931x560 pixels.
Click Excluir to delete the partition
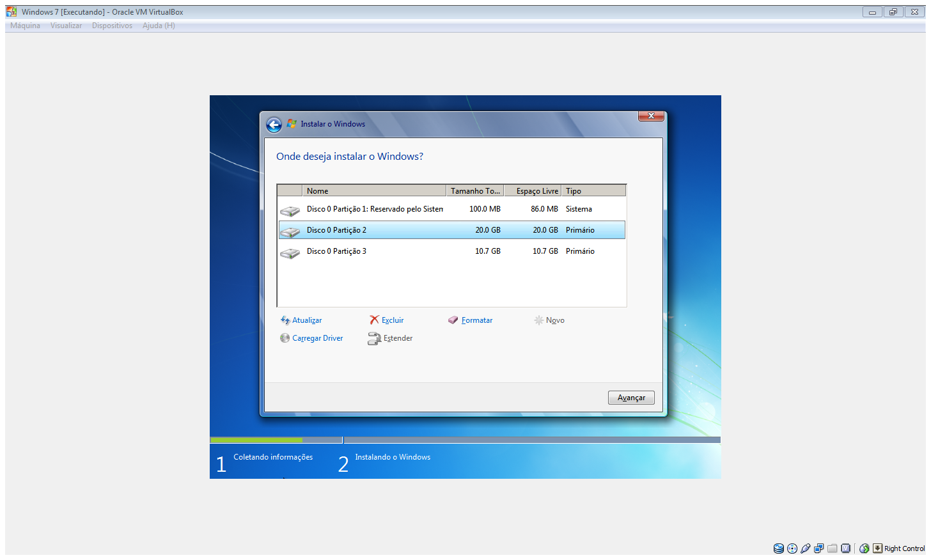392,320
